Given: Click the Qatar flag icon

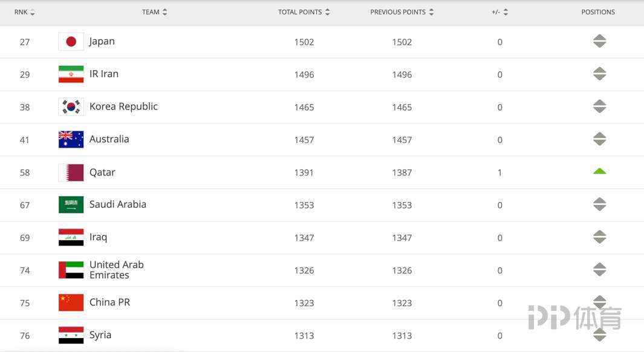Looking at the screenshot, I should click(71, 172).
